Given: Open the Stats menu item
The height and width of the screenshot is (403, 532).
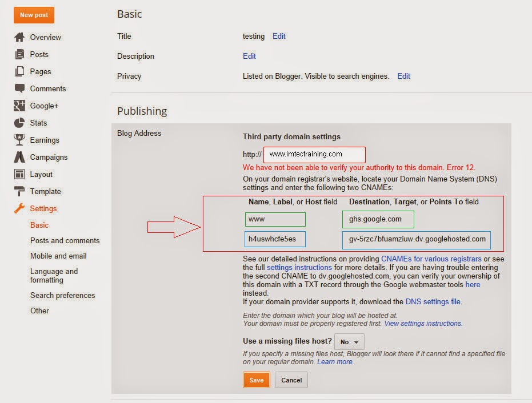Looking at the screenshot, I should (38, 123).
